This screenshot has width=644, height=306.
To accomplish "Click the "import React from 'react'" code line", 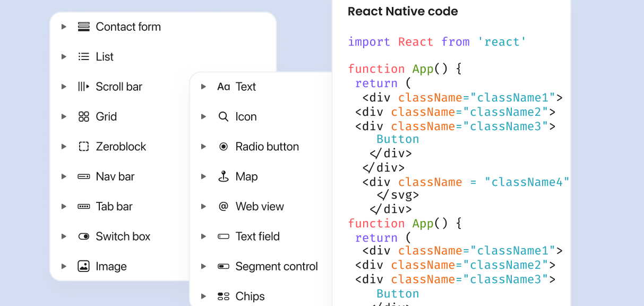I will pyautogui.click(x=437, y=42).
